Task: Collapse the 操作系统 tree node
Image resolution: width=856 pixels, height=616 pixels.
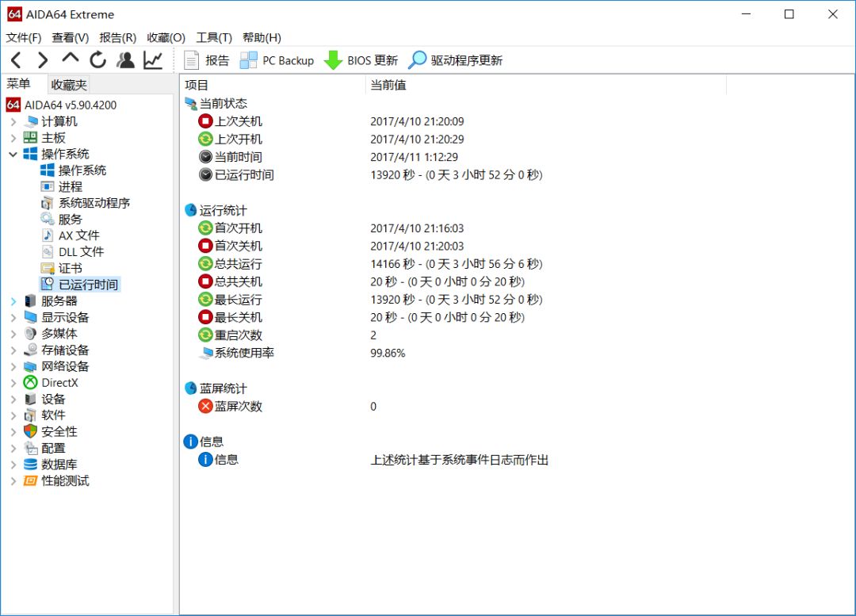Action: point(13,154)
